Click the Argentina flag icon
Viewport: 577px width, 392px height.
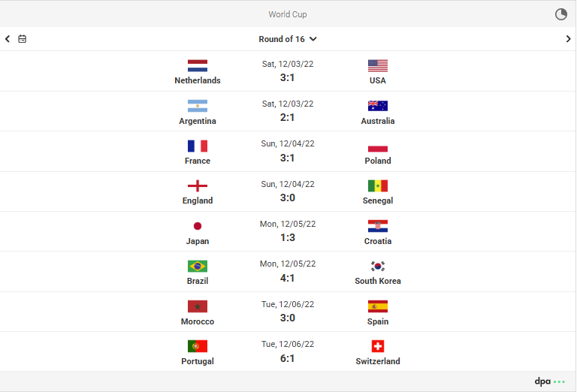click(198, 106)
